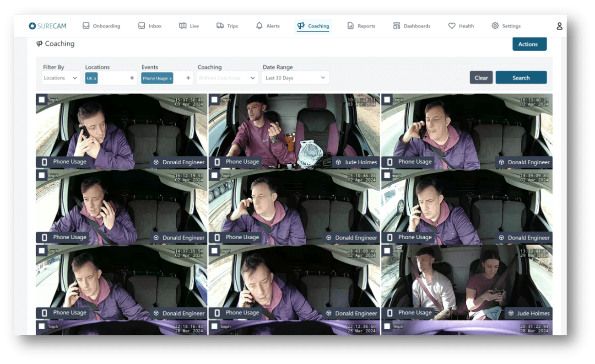Add a location with the plus icon
595x364 pixels.
132,78
